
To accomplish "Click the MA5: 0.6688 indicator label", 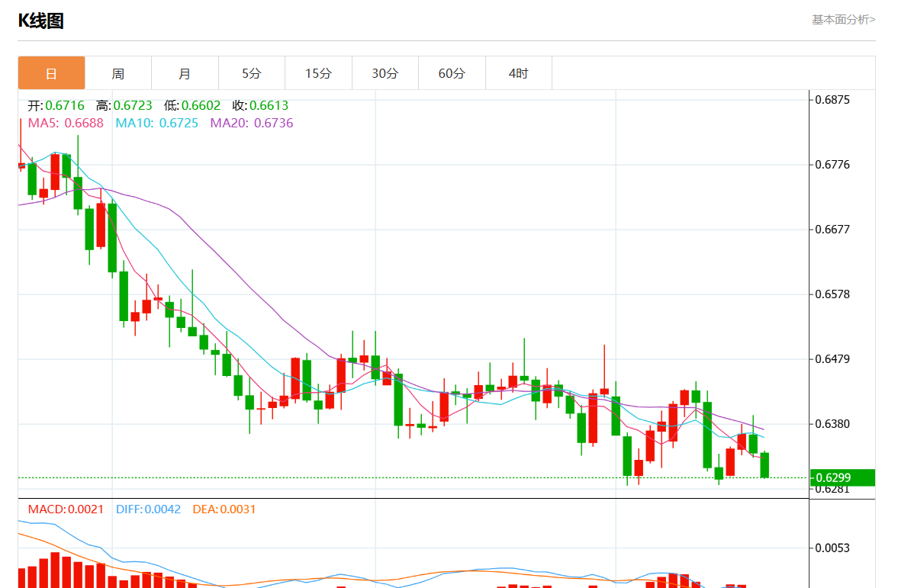I will (66, 123).
